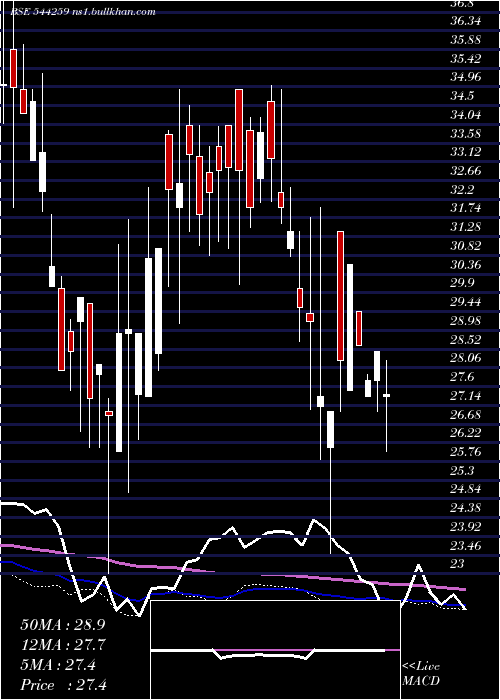Image resolution: width=500 pixels, height=700 pixels.
Task: Click inside the MACD inset panel
Action: 275,650
